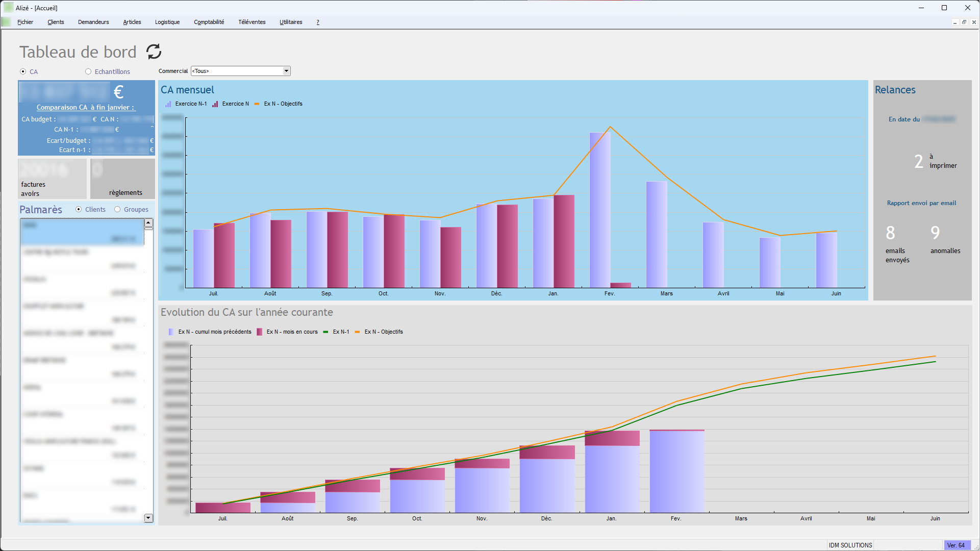The height and width of the screenshot is (551, 980).
Task: Open the Comptabilité menu
Action: click(x=209, y=22)
